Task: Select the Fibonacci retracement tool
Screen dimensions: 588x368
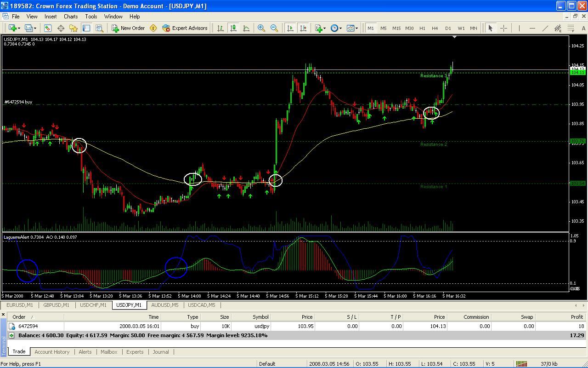Action: (571, 28)
